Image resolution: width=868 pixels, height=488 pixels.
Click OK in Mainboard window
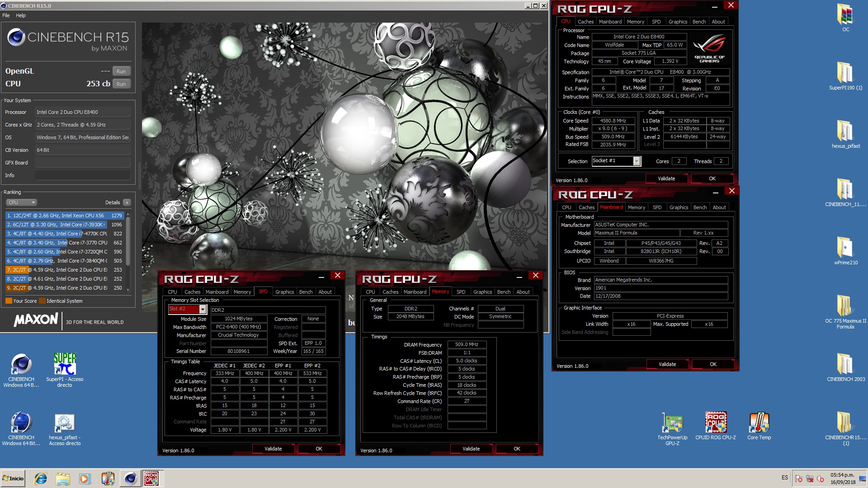[x=713, y=364]
